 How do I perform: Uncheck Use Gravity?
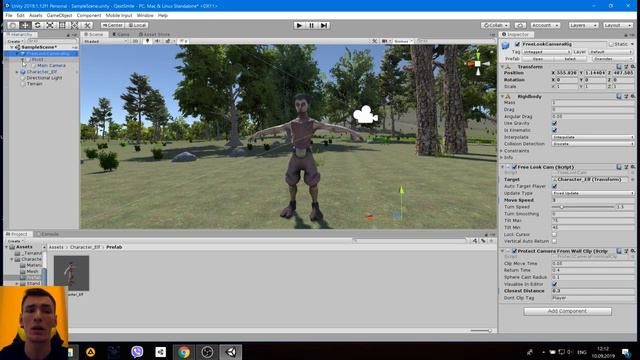click(x=554, y=123)
